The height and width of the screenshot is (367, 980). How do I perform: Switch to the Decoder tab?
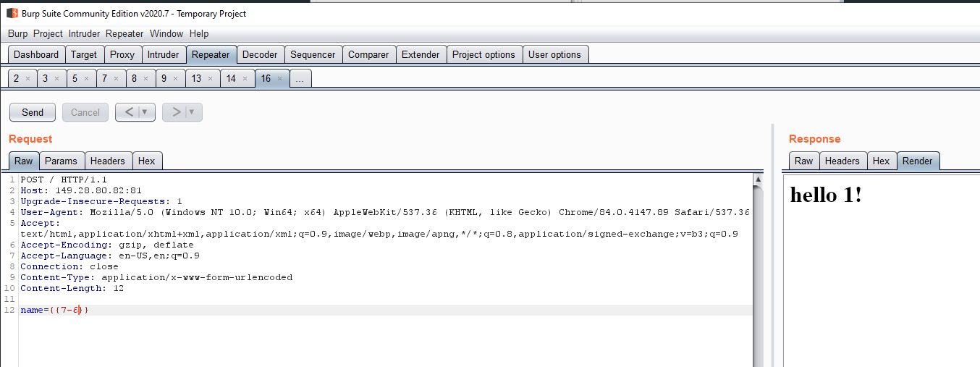tap(260, 54)
